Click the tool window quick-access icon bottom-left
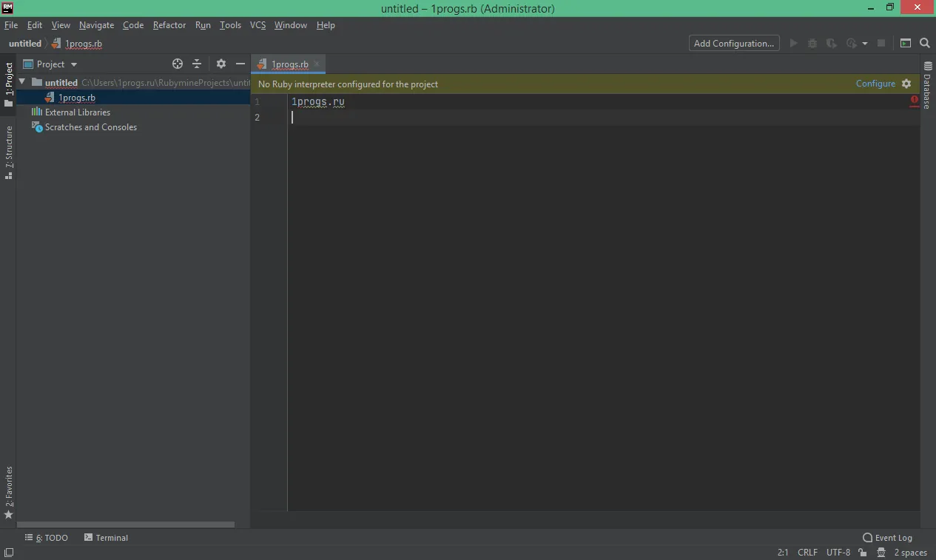 coord(8,553)
